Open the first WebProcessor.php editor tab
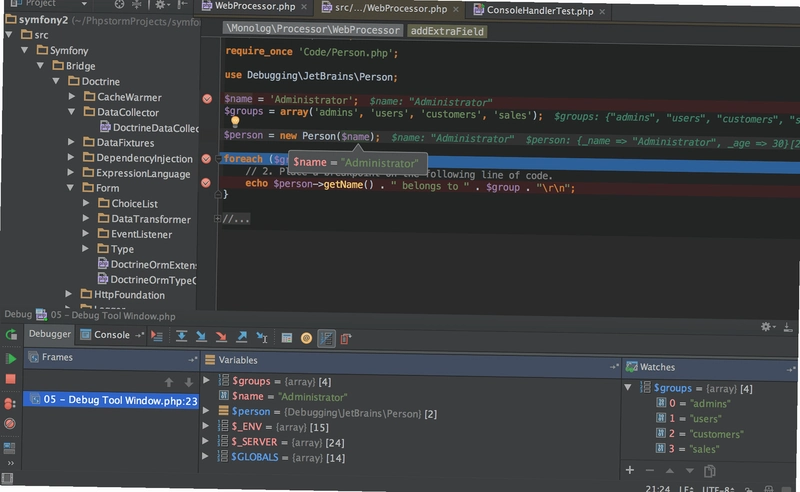Screen dimensions: 800x492 pos(255,6)
